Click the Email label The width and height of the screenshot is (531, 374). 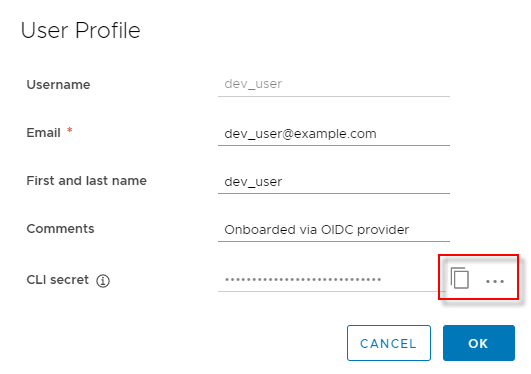tap(43, 133)
